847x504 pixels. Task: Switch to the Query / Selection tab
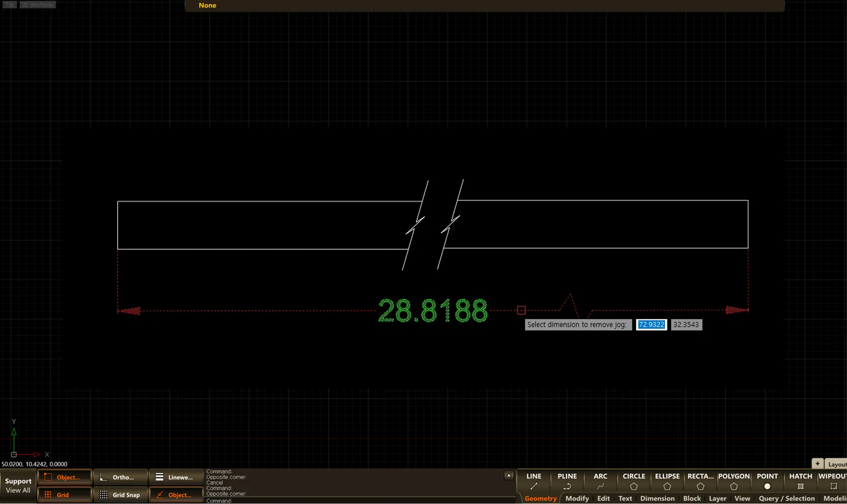787,498
